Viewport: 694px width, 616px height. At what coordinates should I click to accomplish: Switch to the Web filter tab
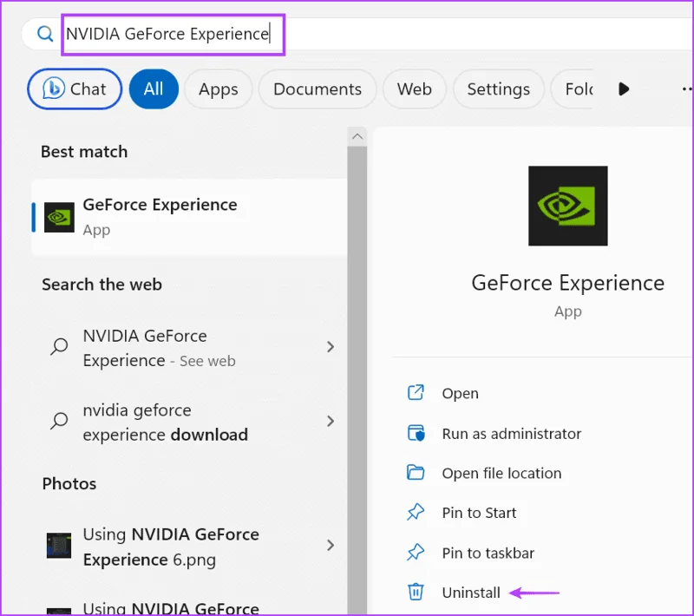[x=415, y=89]
